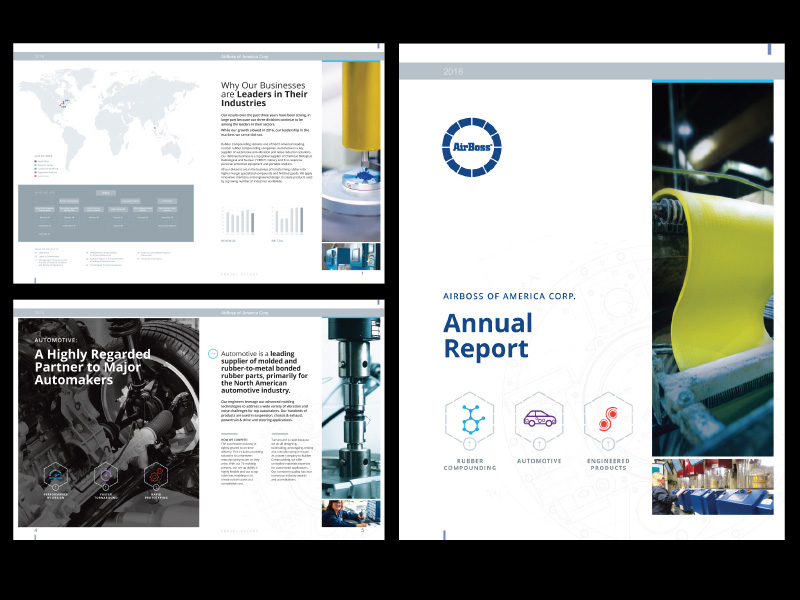Click the "AUTOMOTIVE:" label above the white heading
This screenshot has width=800, height=600.
click(56, 340)
